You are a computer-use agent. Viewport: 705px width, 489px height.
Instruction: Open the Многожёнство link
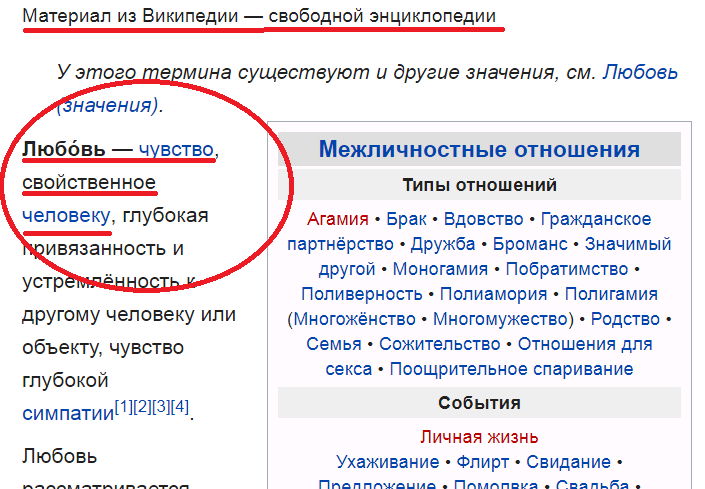(x=354, y=319)
